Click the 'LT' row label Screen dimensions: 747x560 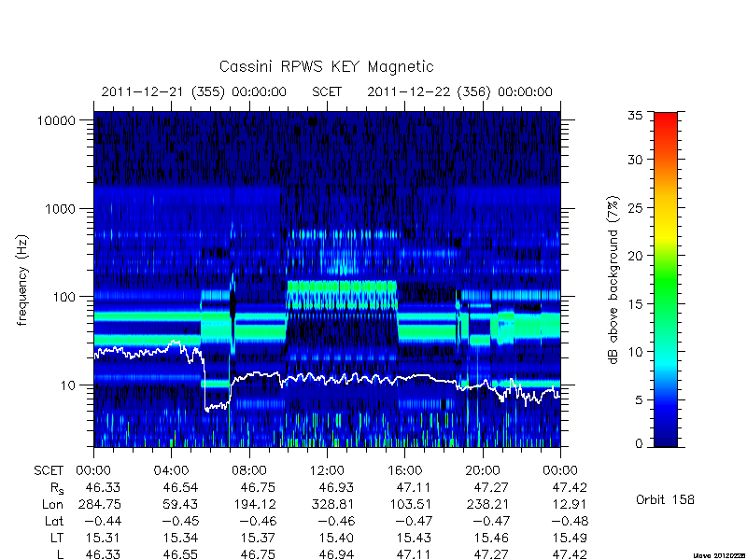coord(57,539)
